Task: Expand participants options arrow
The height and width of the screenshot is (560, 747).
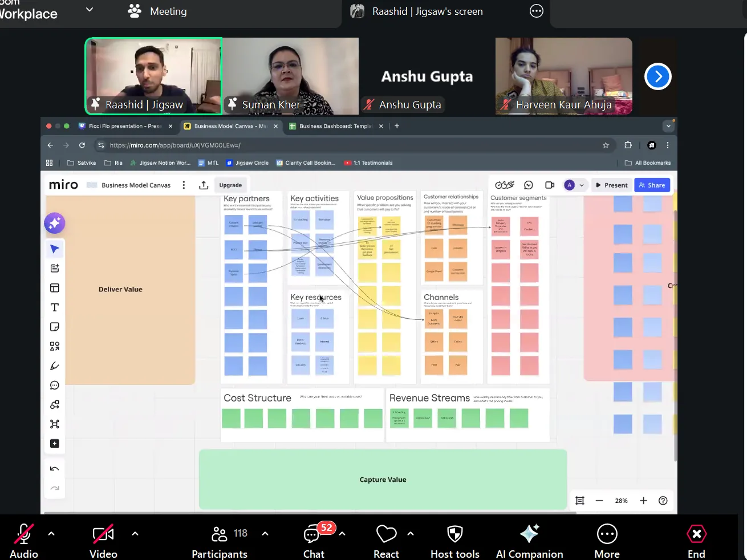Action: (265, 534)
